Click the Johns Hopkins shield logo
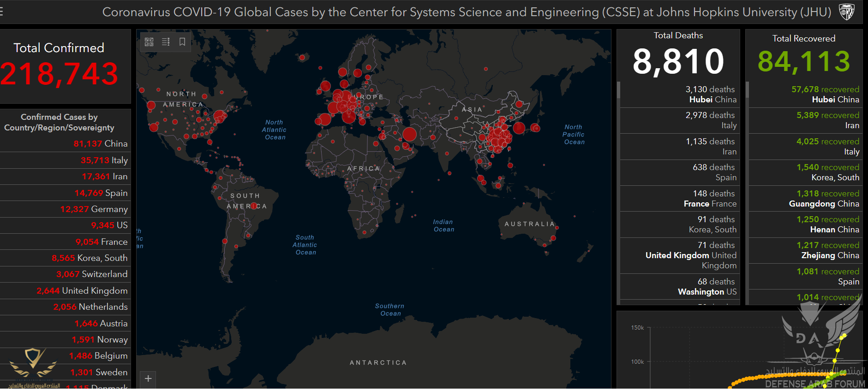This screenshot has width=868, height=390. 846,12
